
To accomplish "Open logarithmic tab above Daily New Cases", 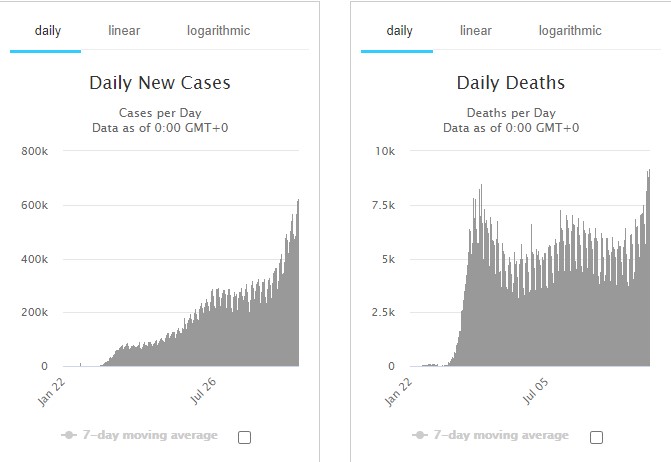I will 218,30.
